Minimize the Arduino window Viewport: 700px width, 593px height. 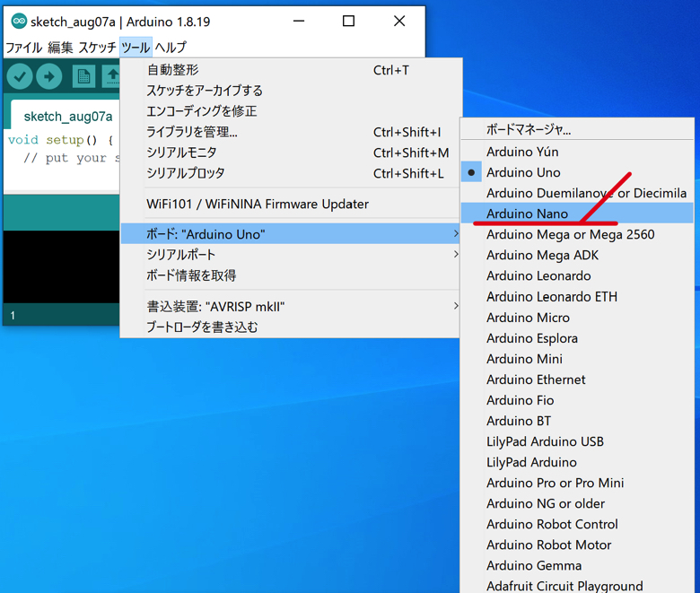(x=299, y=21)
